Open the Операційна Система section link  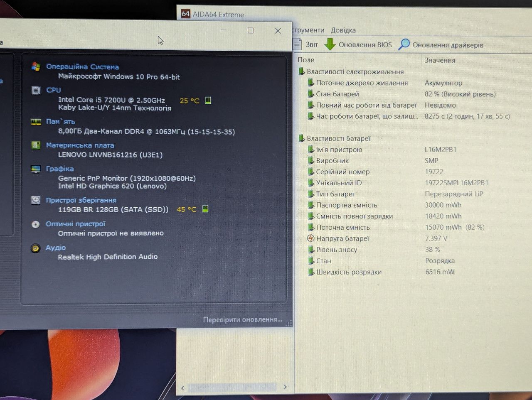pyautogui.click(x=82, y=66)
